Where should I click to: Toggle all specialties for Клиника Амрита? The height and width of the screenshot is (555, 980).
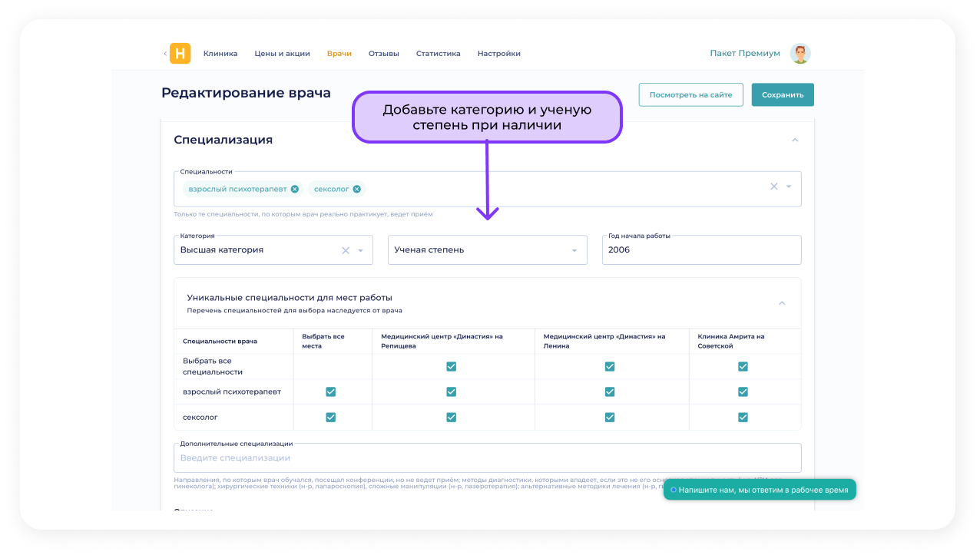tap(743, 366)
